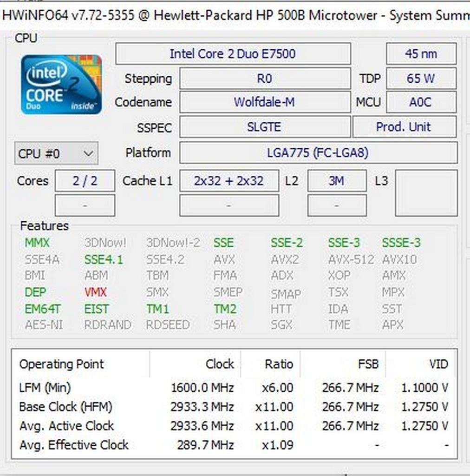Expand the Operating Point table
This screenshot has height=476, width=470.
[61, 364]
